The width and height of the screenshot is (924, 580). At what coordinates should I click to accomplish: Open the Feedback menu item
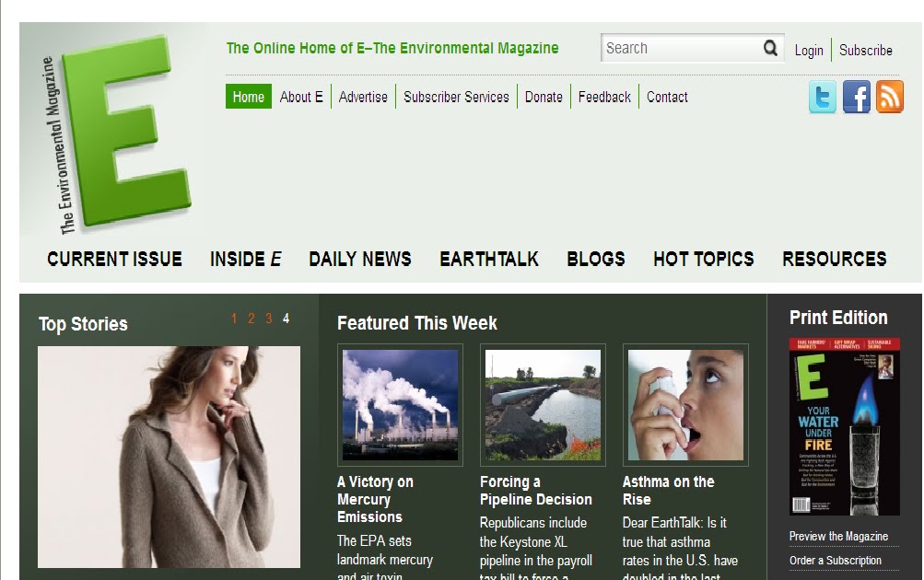point(604,97)
